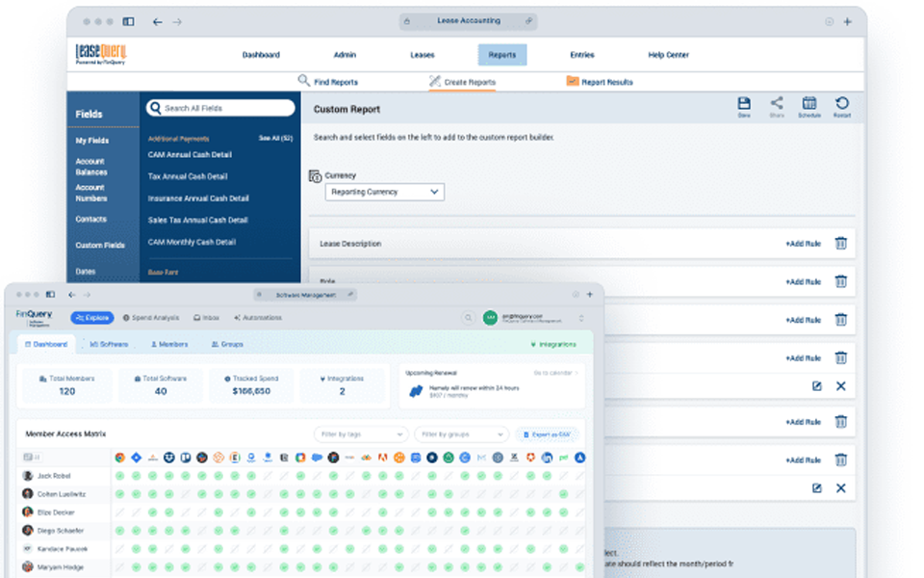The width and height of the screenshot is (924, 578).
Task: Click the Save icon in Custom Report
Action: pyautogui.click(x=744, y=104)
